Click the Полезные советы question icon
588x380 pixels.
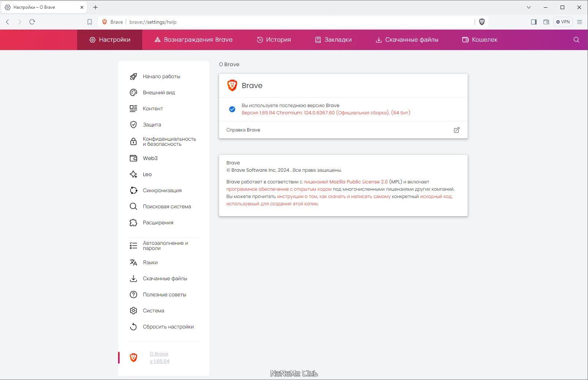(133, 294)
